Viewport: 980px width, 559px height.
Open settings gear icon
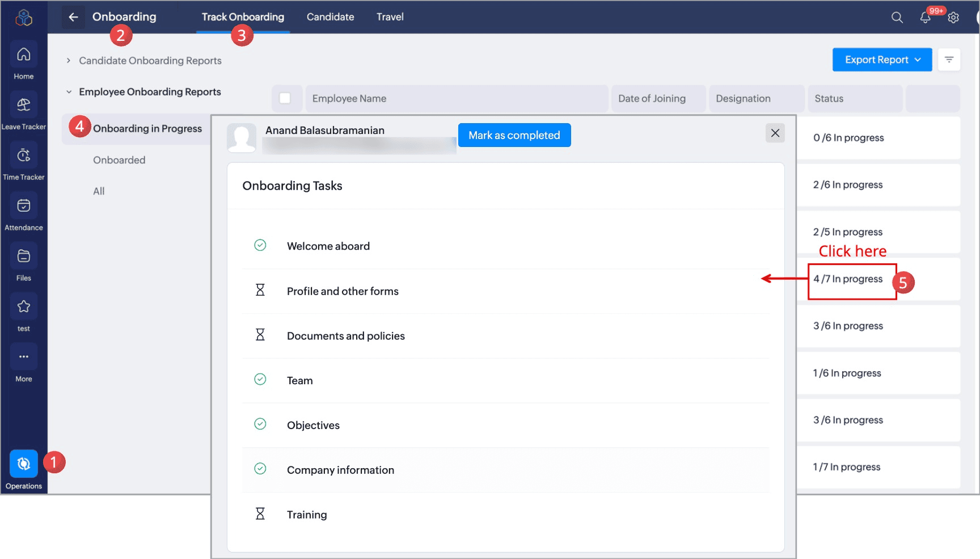[953, 18]
